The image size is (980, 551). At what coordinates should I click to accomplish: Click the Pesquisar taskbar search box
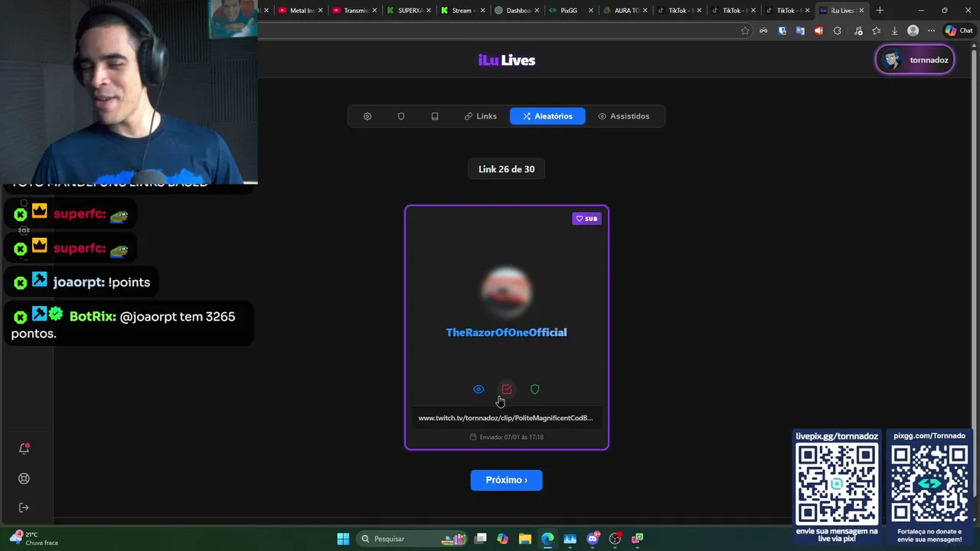(413, 539)
